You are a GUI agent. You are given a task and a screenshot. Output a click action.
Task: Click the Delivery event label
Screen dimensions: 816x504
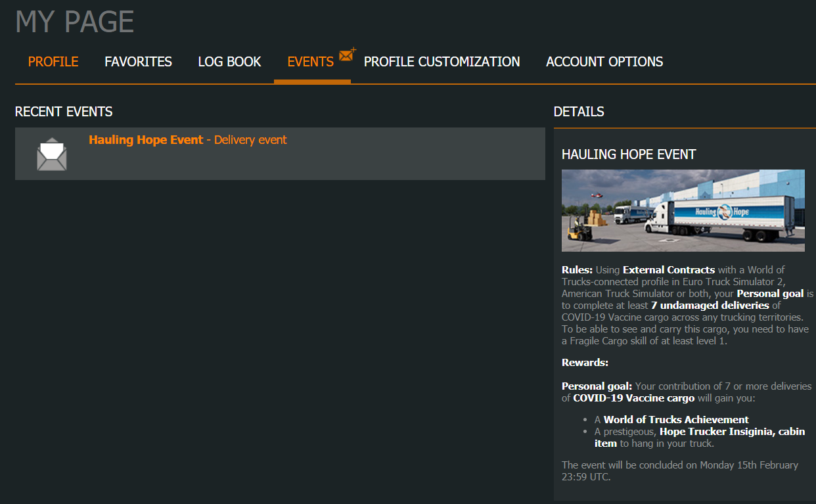pos(250,140)
